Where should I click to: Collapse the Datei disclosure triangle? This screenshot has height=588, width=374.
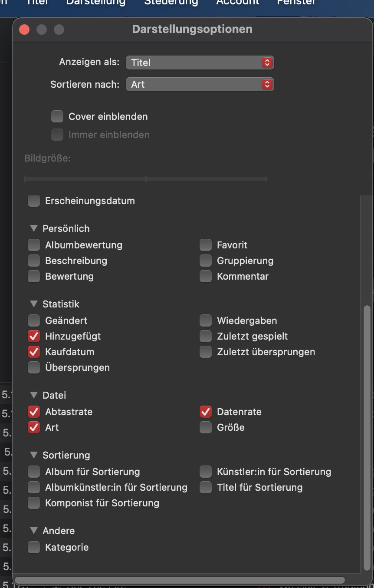point(34,395)
